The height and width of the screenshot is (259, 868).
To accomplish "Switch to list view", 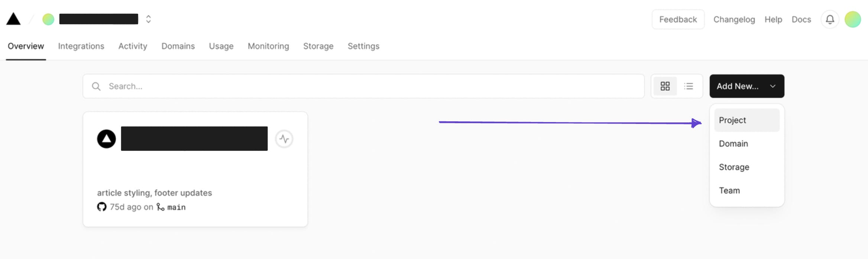I will coord(689,86).
